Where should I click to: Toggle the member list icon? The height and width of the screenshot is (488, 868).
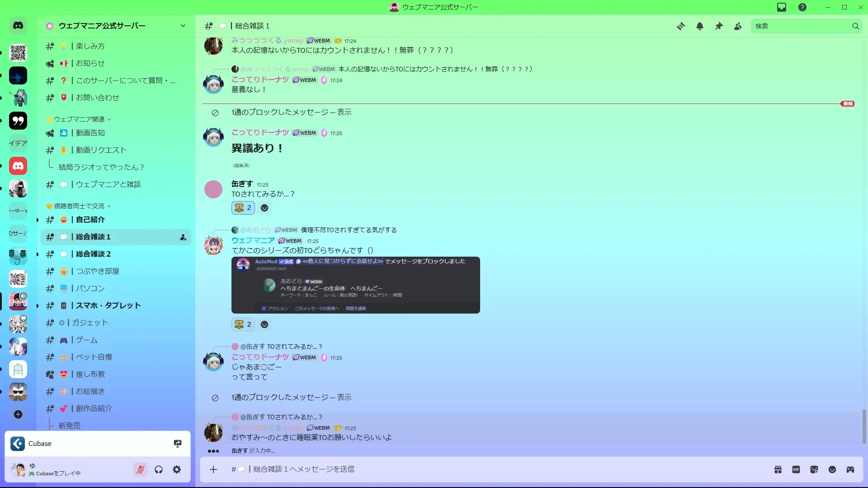point(738,26)
